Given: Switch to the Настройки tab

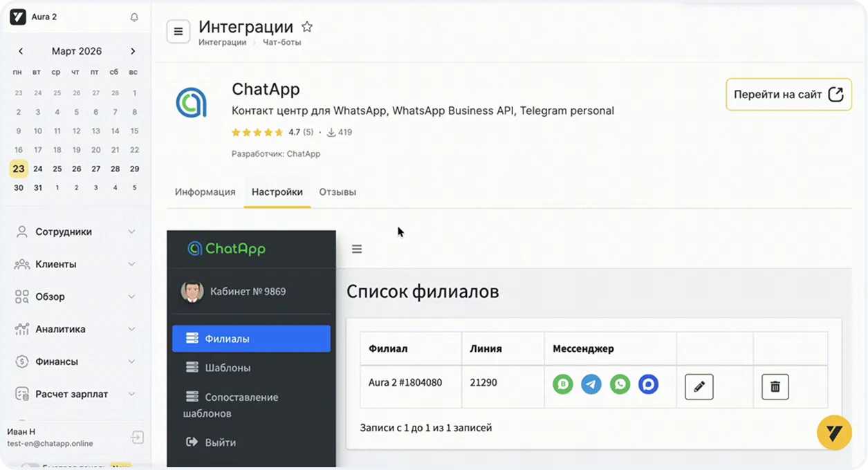Looking at the screenshot, I should tap(277, 192).
